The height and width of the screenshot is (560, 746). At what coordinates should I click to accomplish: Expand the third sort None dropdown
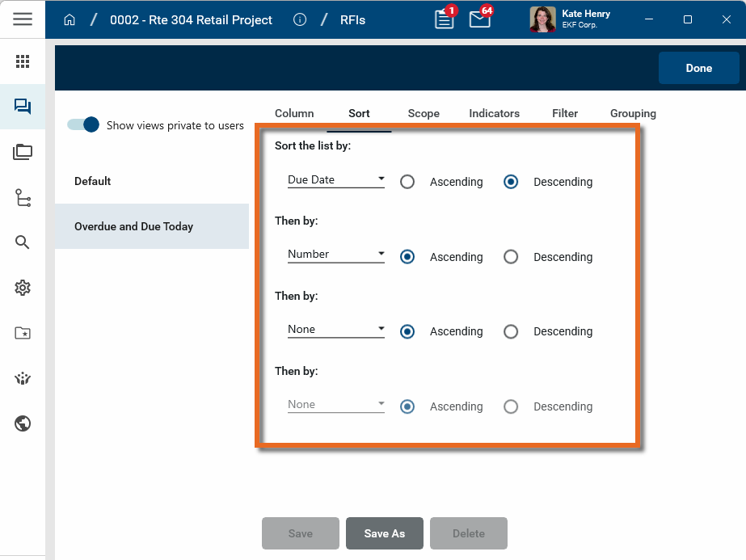pyautogui.click(x=335, y=330)
